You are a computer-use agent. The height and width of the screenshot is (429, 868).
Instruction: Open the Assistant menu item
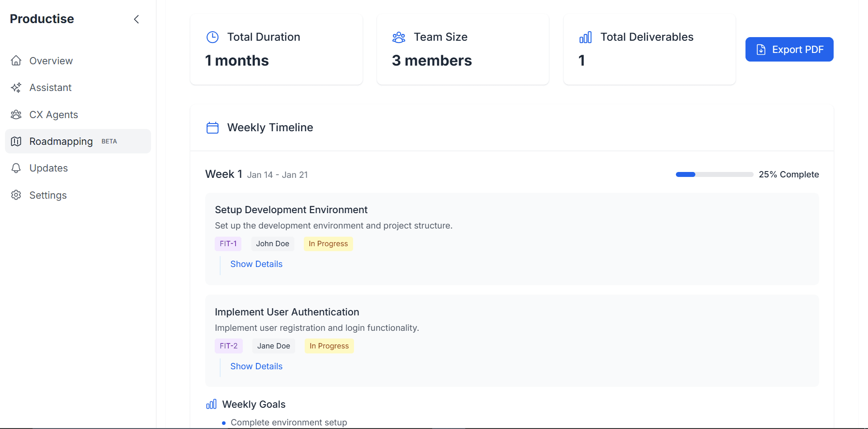51,88
